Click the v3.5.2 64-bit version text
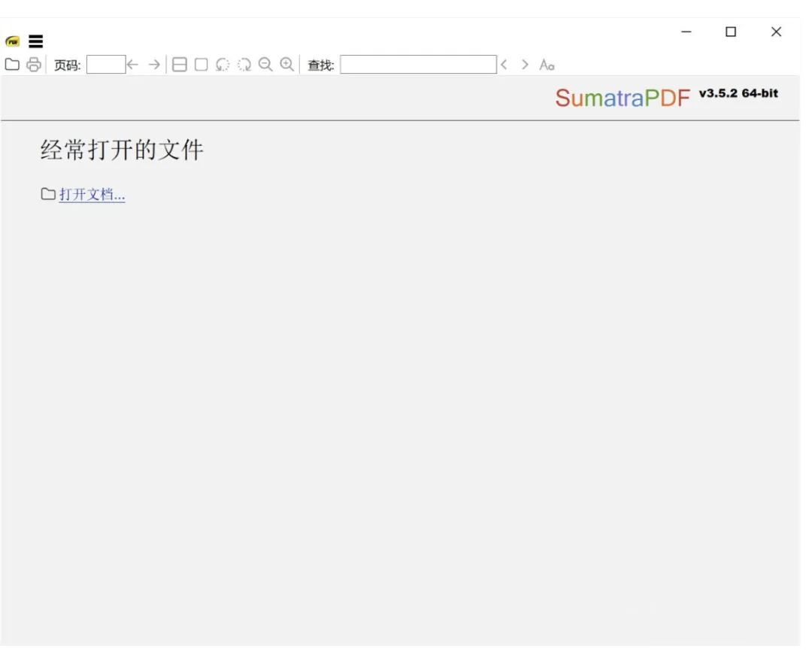The width and height of the screenshot is (812, 655). coord(738,93)
